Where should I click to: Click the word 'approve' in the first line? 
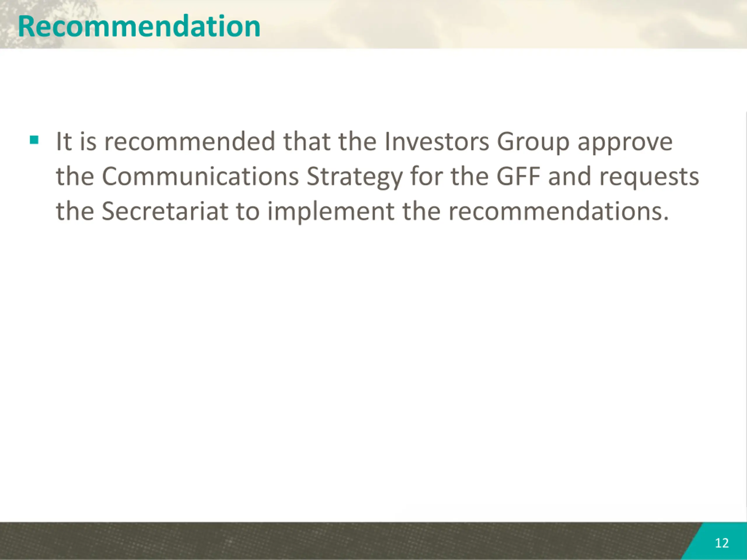[x=625, y=142]
